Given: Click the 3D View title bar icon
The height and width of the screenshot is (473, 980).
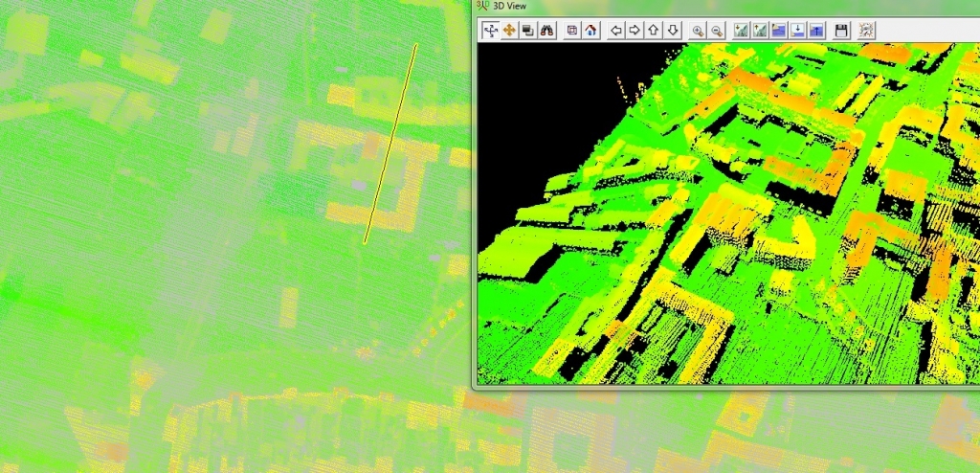Looking at the screenshot, I should (x=482, y=5).
